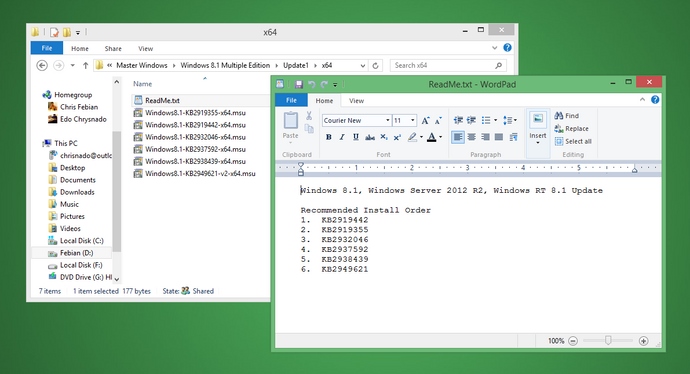Image resolution: width=690 pixels, height=374 pixels.
Task: Click Redo in WordPad quick access
Action: click(x=324, y=84)
